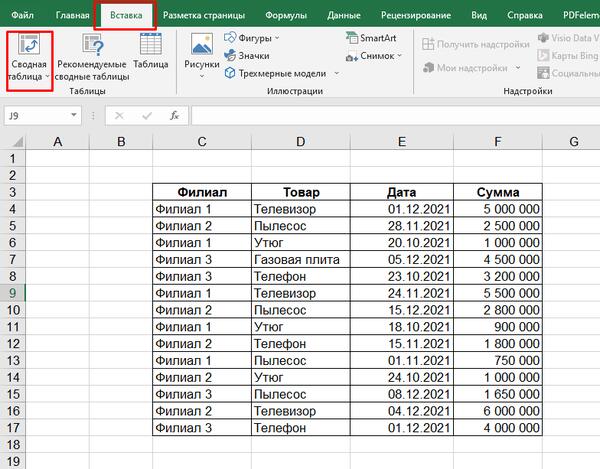Select the Сумма header cell
600x469 pixels.
tap(498, 192)
